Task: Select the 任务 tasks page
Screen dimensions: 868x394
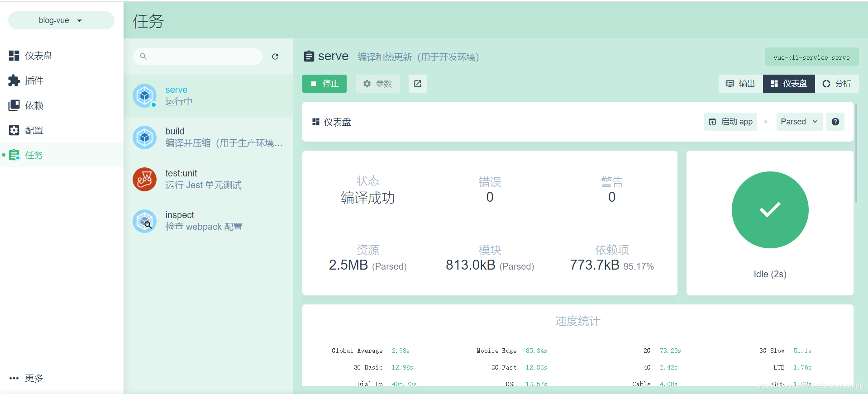Action: (x=62, y=155)
